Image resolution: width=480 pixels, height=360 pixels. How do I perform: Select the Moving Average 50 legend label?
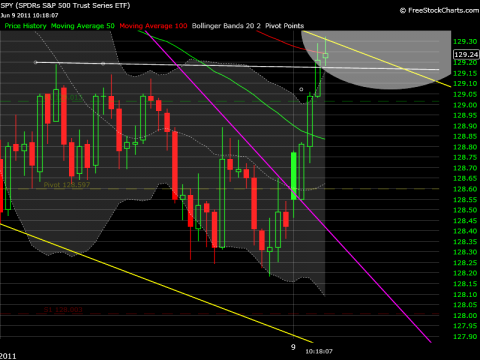(83, 26)
